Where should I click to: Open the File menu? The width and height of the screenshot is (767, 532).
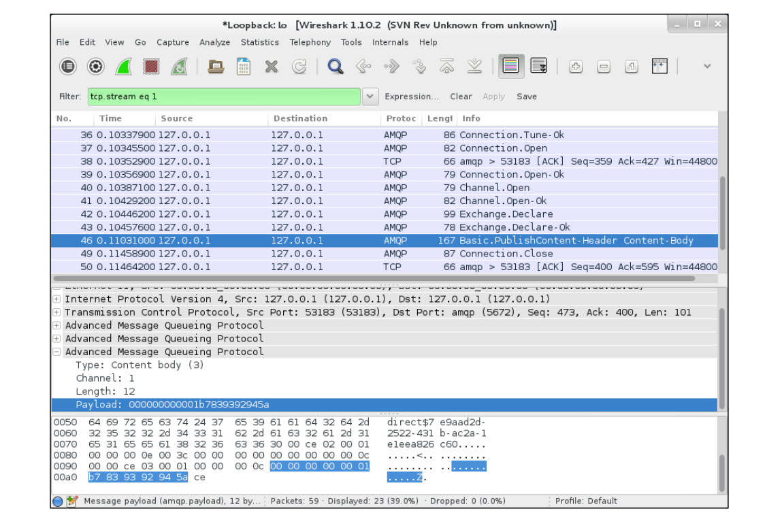[x=63, y=42]
